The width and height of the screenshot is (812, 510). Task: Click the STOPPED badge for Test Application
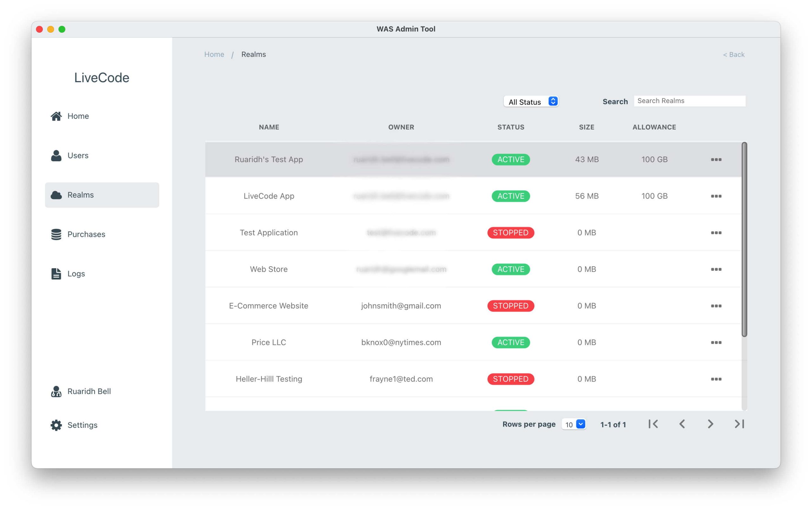510,233
